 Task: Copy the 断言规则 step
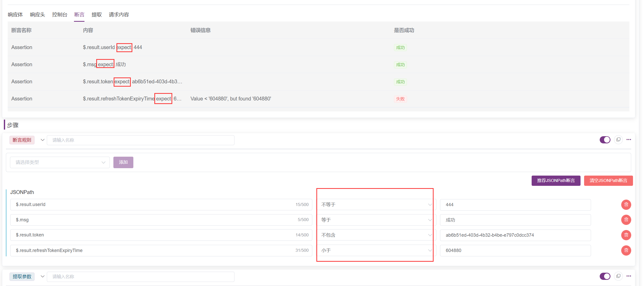click(x=618, y=140)
